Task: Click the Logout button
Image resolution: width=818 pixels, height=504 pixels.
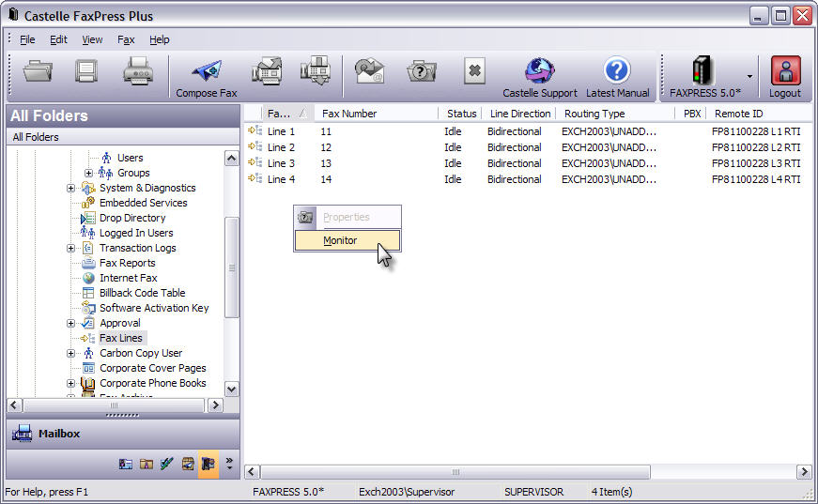Action: coord(785,77)
